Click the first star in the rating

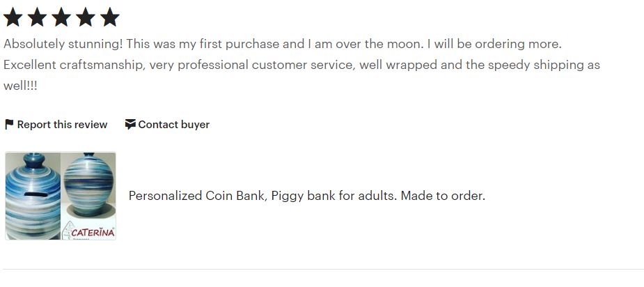tap(13, 17)
